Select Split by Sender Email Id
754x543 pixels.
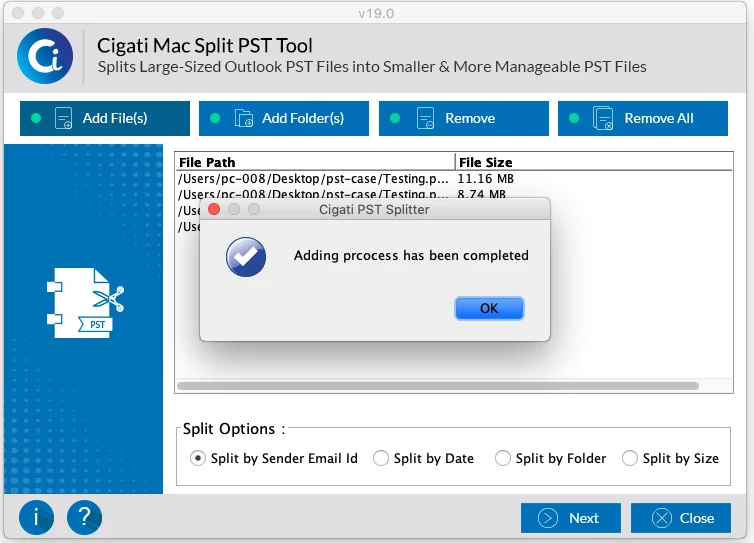(274, 458)
